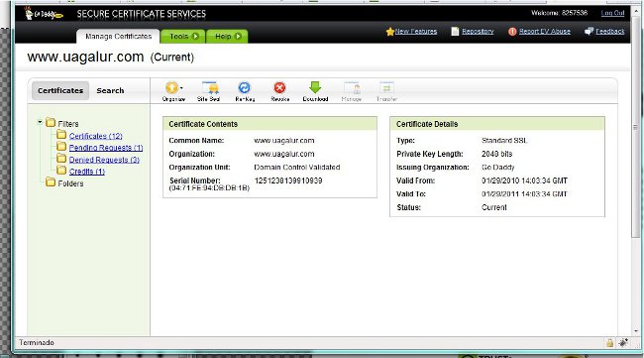Click the megaphone icon beside Feedback

(x=589, y=31)
